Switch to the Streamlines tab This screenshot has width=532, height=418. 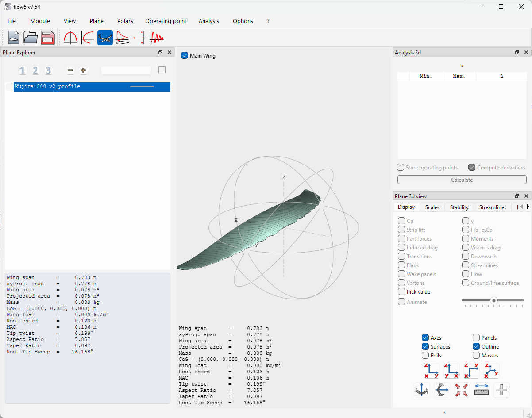493,207
